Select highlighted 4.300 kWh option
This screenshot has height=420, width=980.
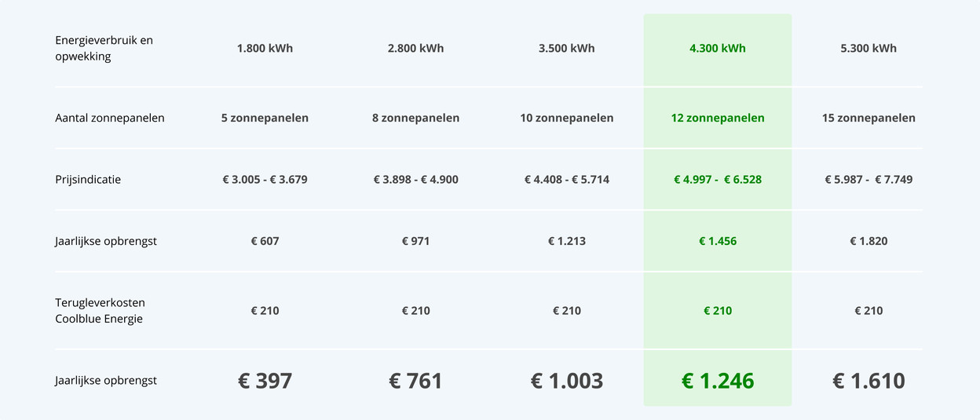(717, 49)
